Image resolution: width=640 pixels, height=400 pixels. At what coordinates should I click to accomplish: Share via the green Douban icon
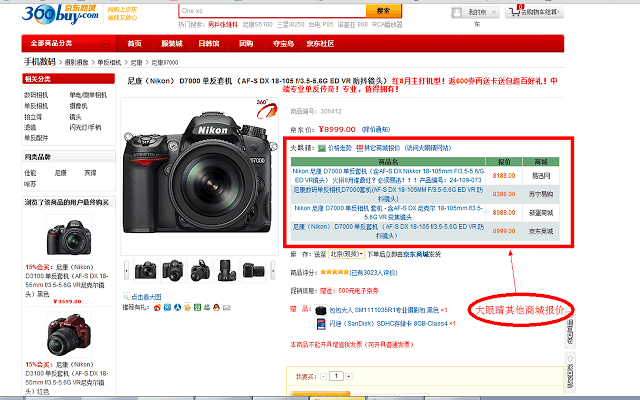pos(197,307)
